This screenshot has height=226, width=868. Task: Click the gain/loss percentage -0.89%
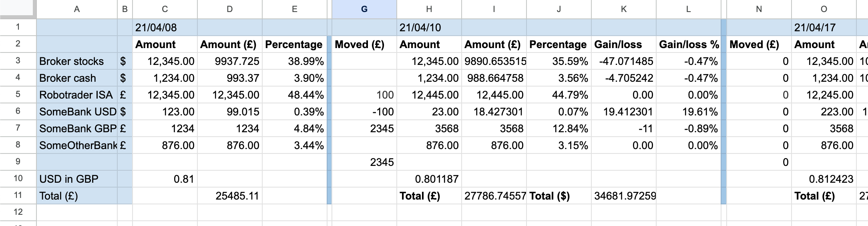(689, 129)
